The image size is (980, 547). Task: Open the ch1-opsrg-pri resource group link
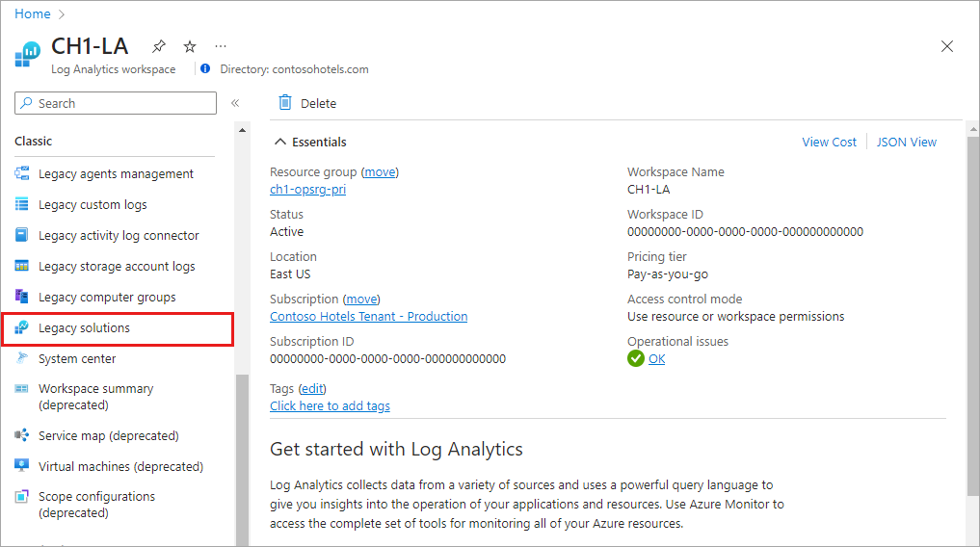tap(307, 190)
